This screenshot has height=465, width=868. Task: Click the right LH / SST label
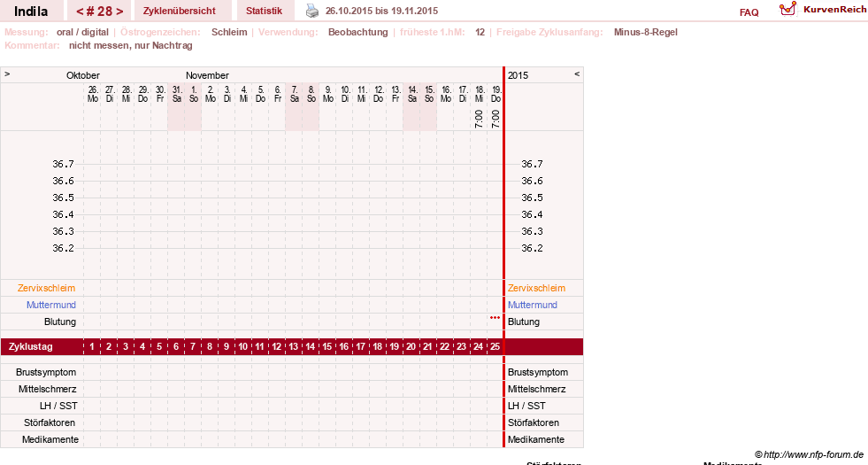pos(526,407)
